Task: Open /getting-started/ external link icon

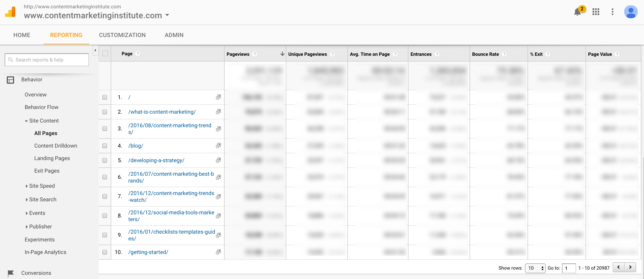Action: tap(218, 252)
